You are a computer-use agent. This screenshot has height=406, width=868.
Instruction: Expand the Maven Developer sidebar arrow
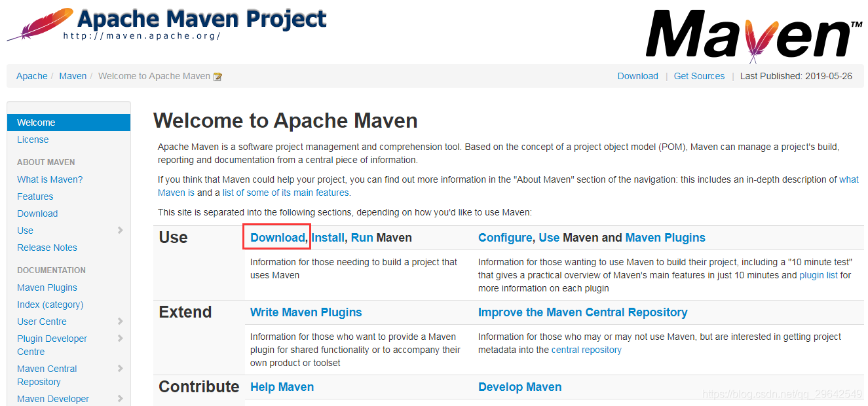(x=120, y=398)
